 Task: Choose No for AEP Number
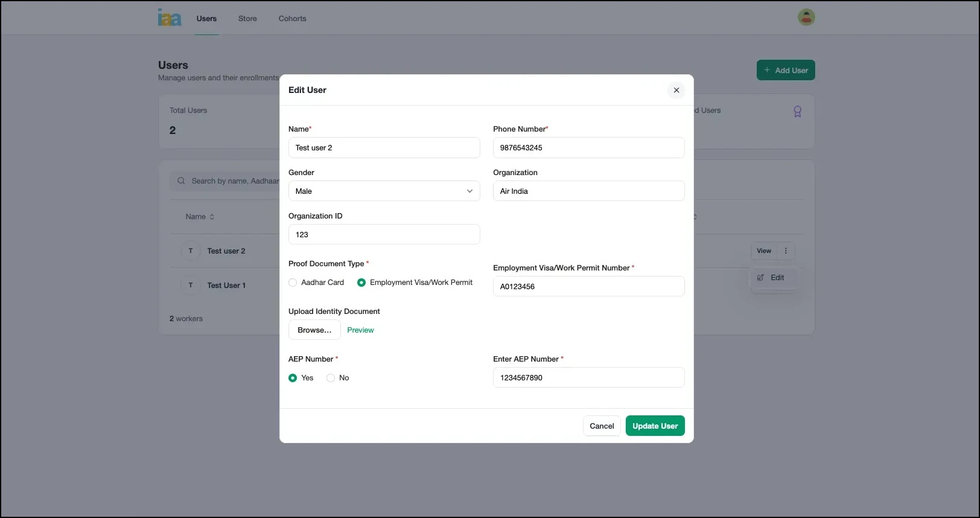(x=331, y=378)
